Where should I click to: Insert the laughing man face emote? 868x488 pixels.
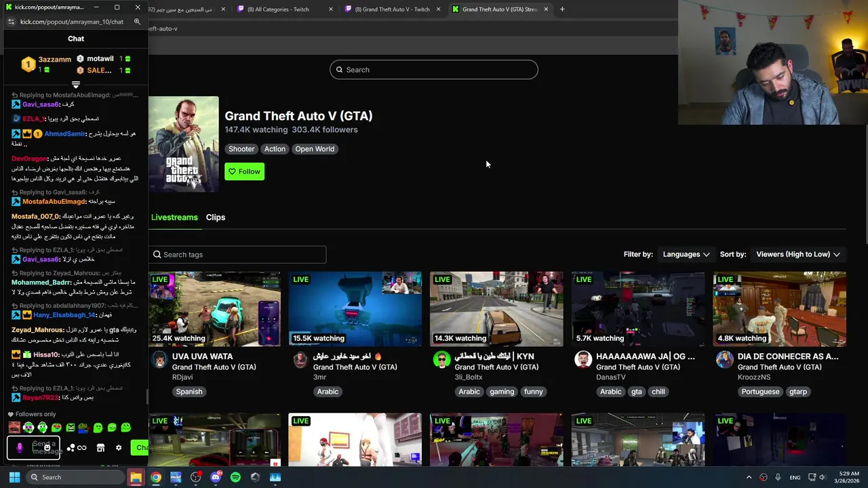[x=14, y=427]
